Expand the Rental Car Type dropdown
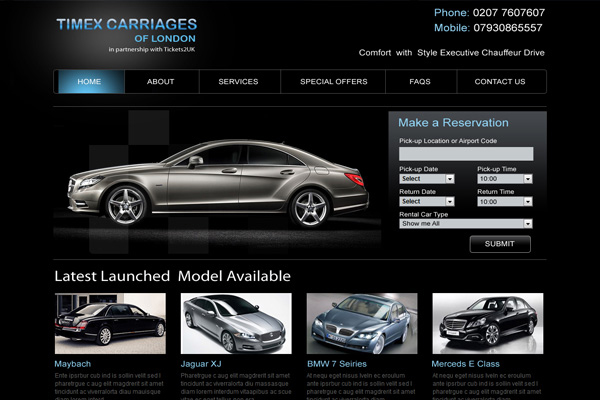Screen dimensions: 600x400 (x=466, y=224)
